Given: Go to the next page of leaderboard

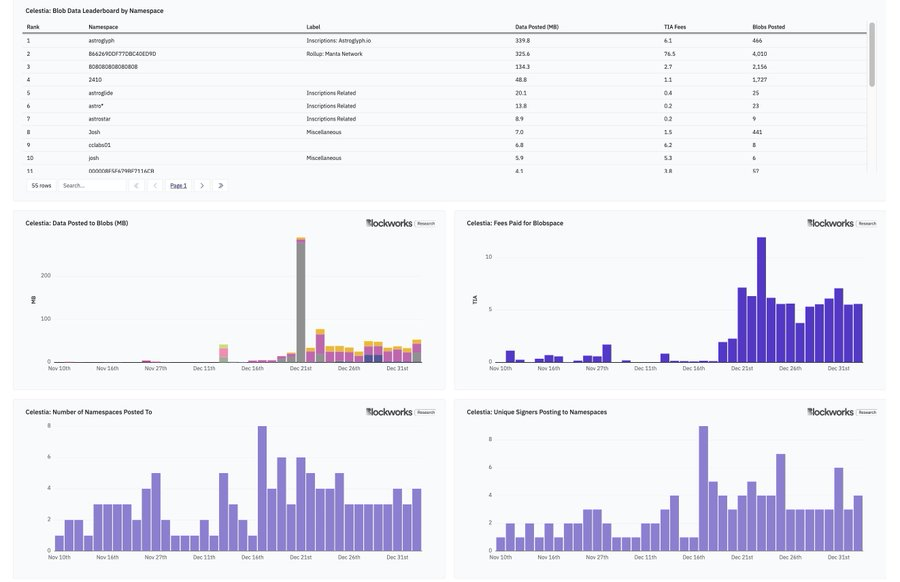Looking at the screenshot, I should point(202,185).
